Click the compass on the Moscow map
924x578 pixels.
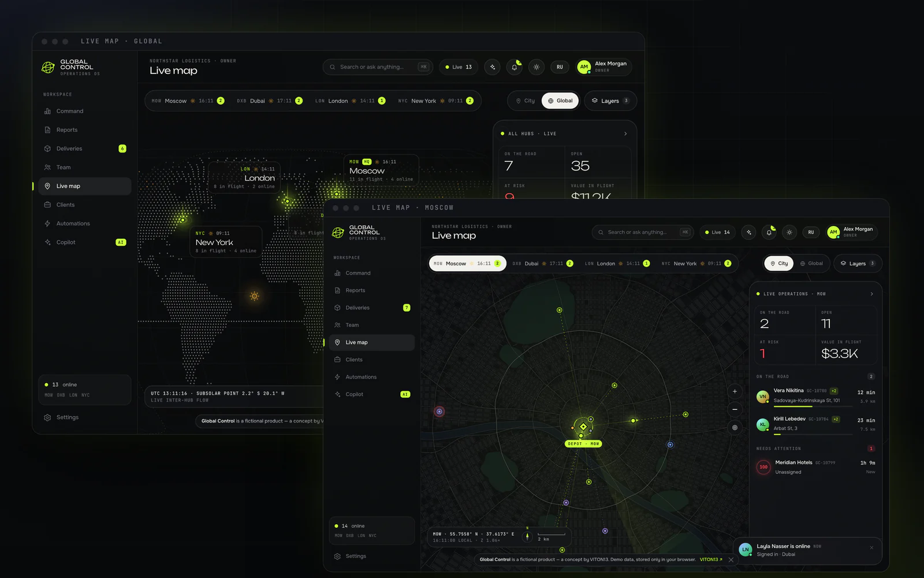(x=527, y=536)
